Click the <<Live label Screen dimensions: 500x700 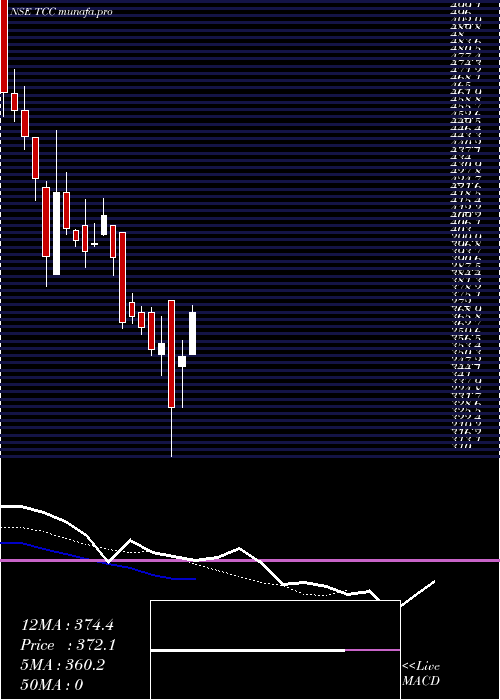click(x=421, y=667)
